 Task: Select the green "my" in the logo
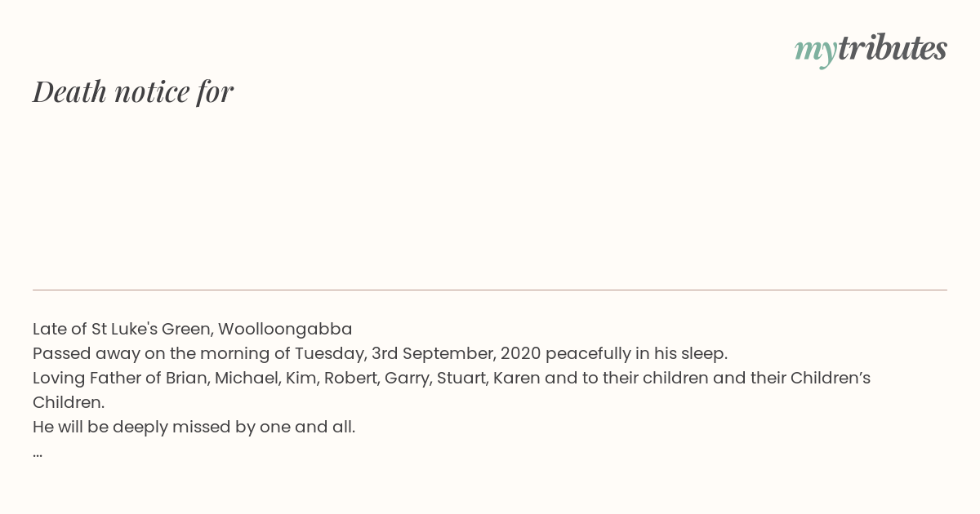pyautogui.click(x=816, y=51)
